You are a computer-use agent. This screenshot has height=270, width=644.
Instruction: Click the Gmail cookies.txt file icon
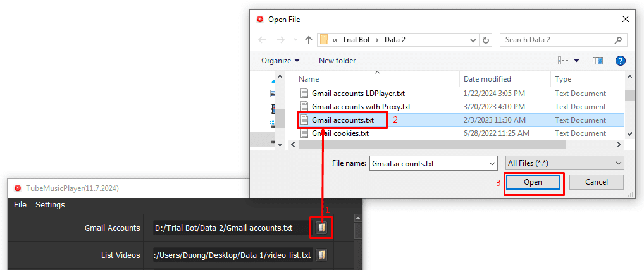click(x=304, y=133)
